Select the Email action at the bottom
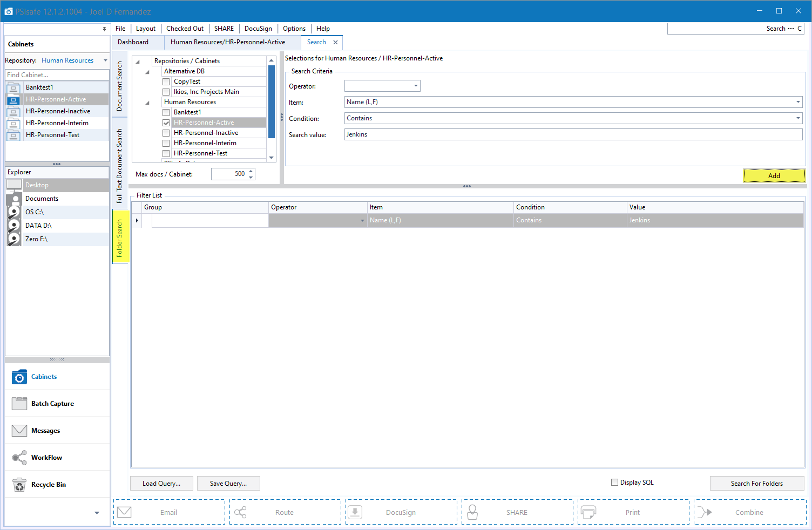Viewport: 812px width, 530px height. click(168, 512)
